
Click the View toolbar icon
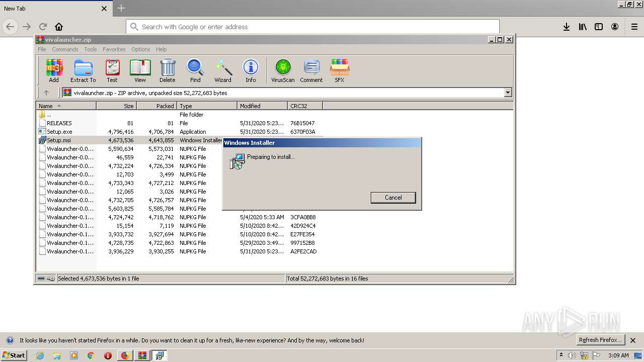point(140,70)
